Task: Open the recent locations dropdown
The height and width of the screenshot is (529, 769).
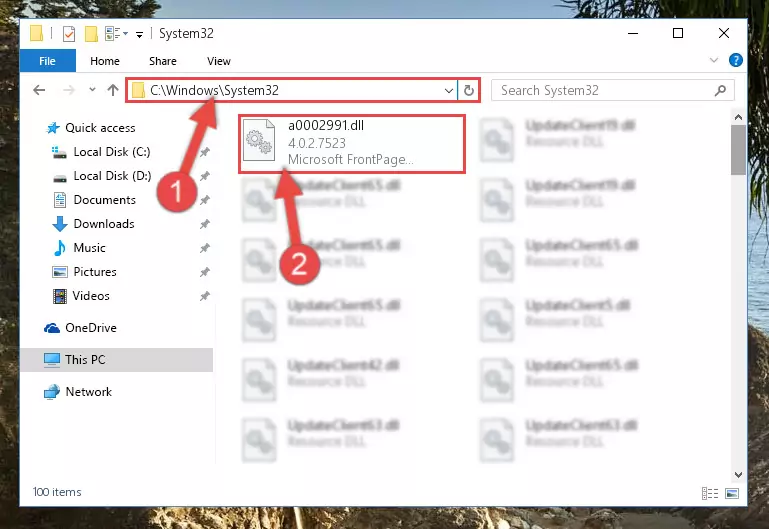Action: [x=92, y=90]
